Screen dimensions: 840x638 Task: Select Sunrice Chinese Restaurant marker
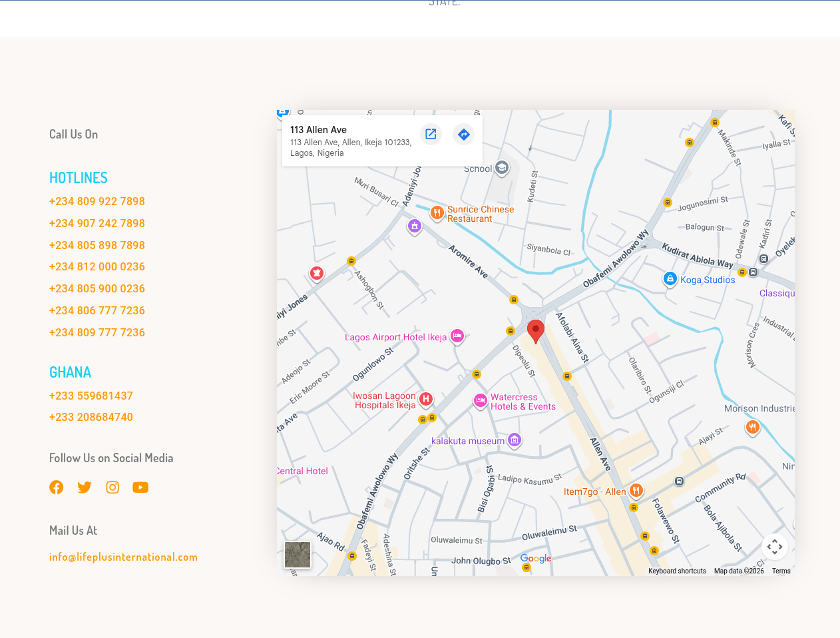coord(437,212)
